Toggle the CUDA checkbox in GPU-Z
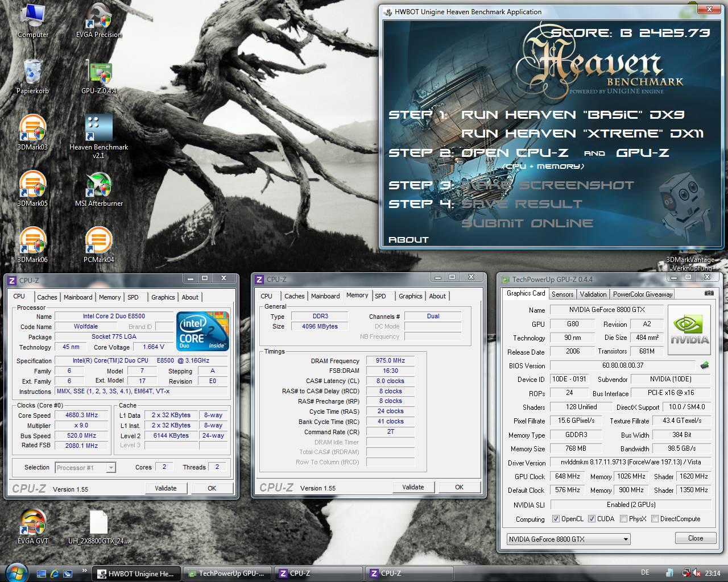Screen dimensions: 728x582 [591, 519]
